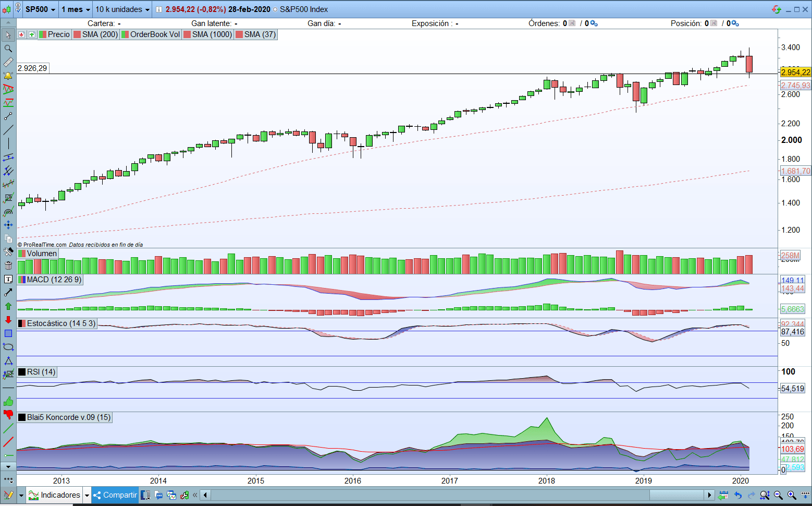Add a red thumbs-down marker
This screenshot has width=812, height=506.
(8, 415)
